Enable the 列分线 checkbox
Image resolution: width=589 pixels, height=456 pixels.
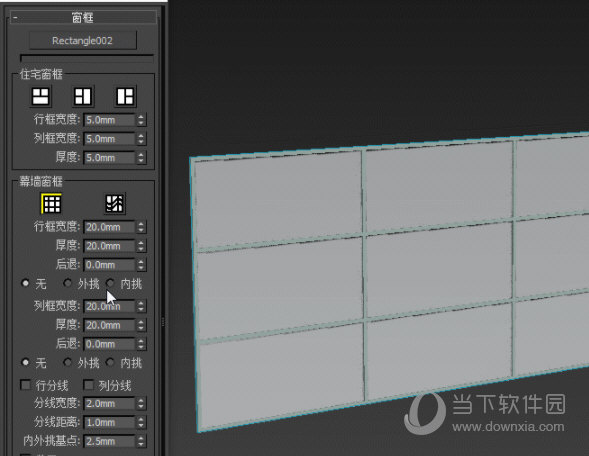89,385
